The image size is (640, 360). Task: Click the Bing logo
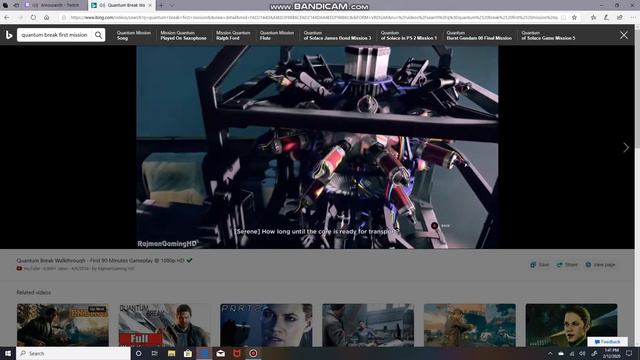pyautogui.click(x=9, y=35)
